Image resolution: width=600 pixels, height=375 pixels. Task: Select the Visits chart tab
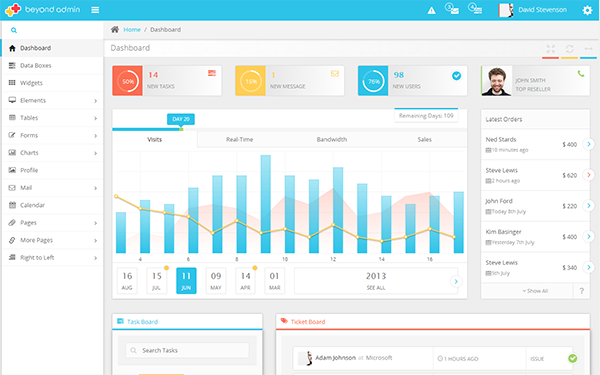click(155, 140)
